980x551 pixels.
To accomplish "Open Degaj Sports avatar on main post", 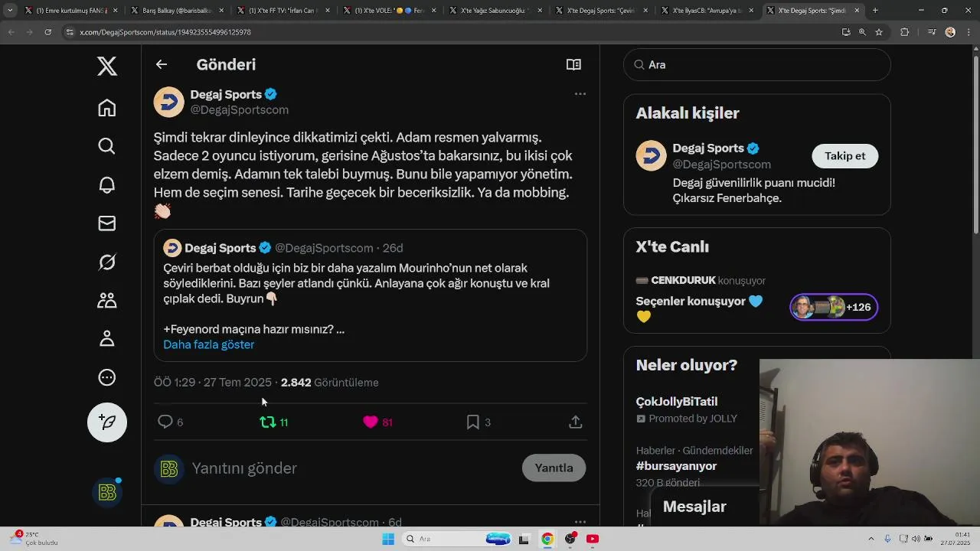I will (169, 102).
